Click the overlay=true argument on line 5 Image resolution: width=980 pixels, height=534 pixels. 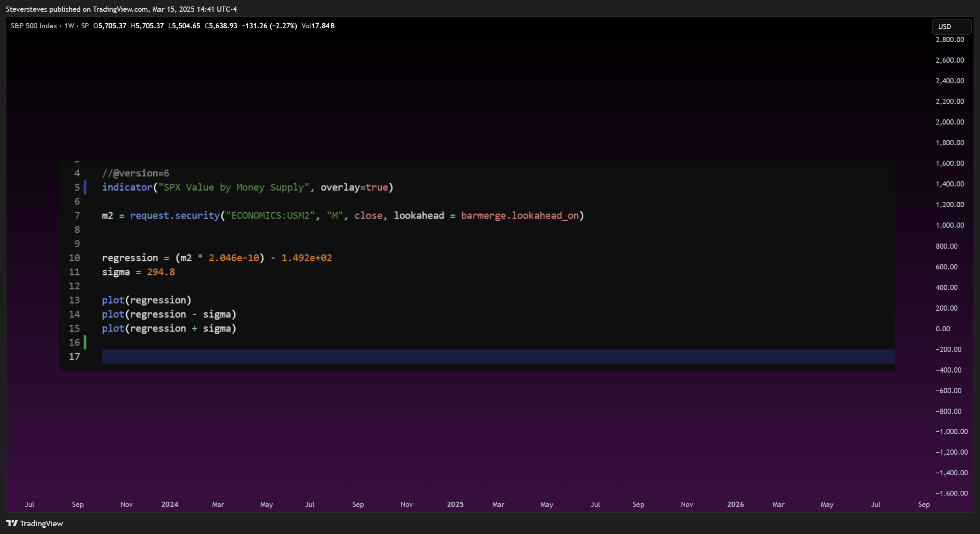pyautogui.click(x=355, y=187)
